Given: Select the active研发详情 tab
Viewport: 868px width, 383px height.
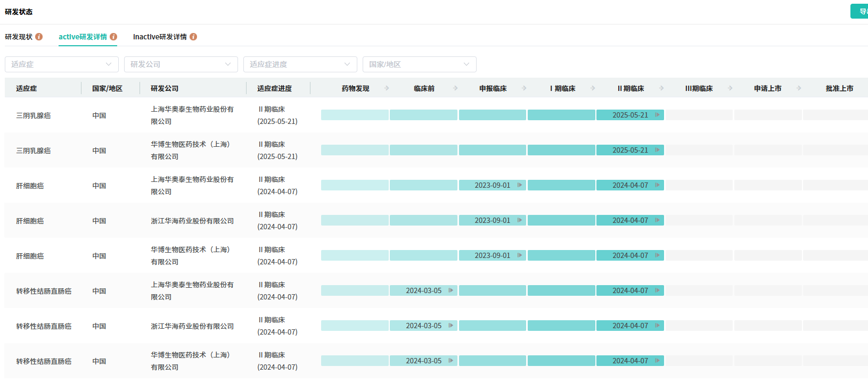Looking at the screenshot, I should pos(83,37).
